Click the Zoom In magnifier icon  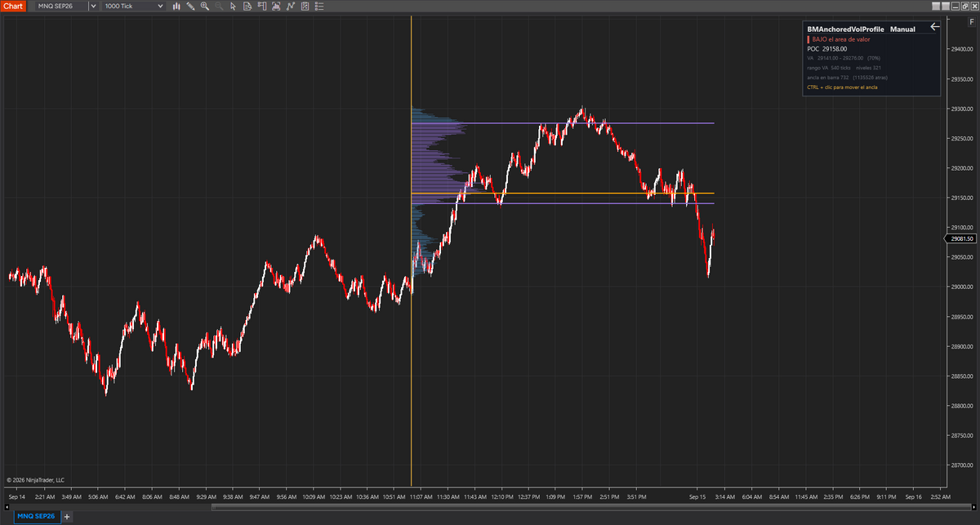point(205,6)
